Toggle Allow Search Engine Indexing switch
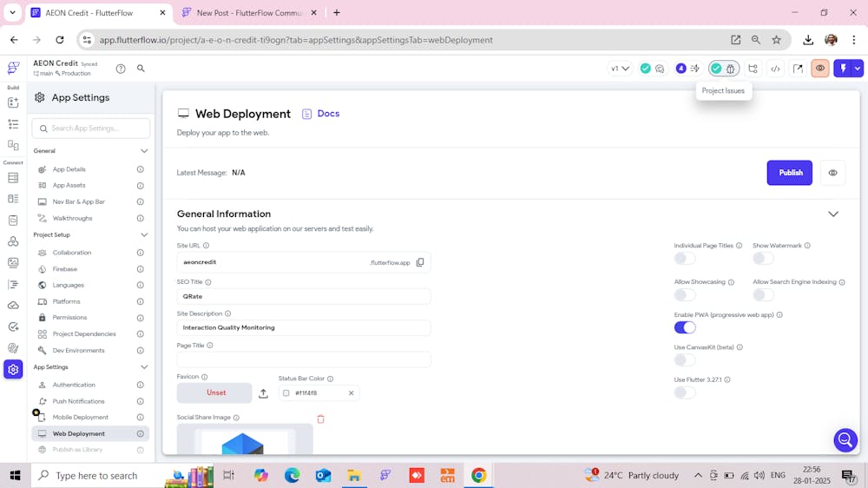 pos(763,295)
